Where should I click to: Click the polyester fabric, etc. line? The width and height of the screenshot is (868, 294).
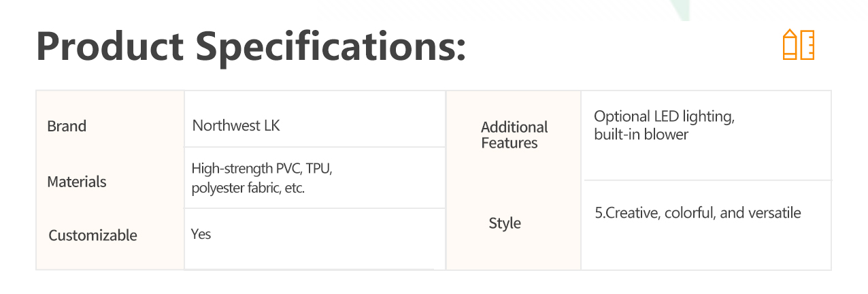(248, 188)
